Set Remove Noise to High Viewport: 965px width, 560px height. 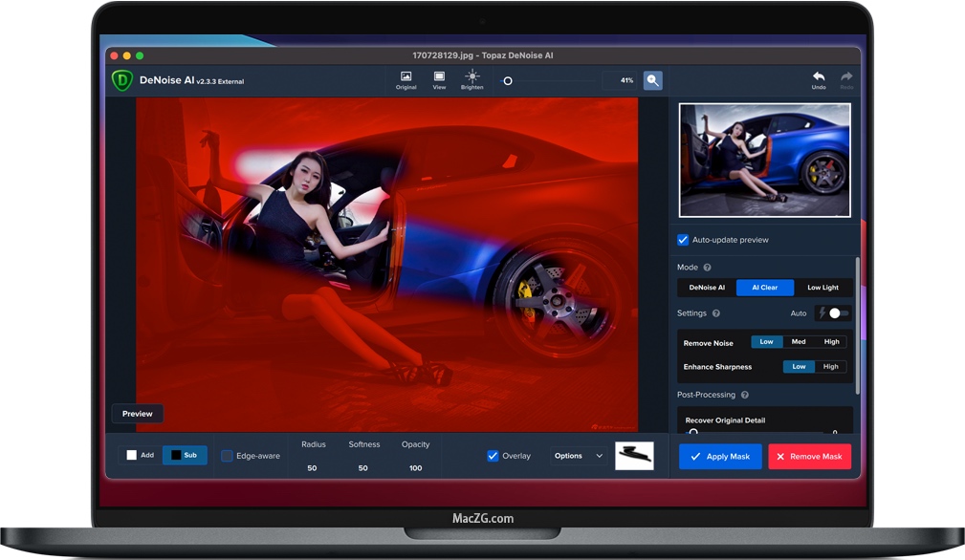pyautogui.click(x=831, y=341)
